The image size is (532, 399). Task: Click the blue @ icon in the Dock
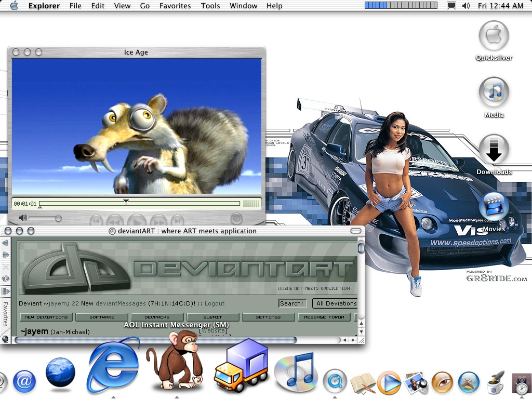click(24, 381)
